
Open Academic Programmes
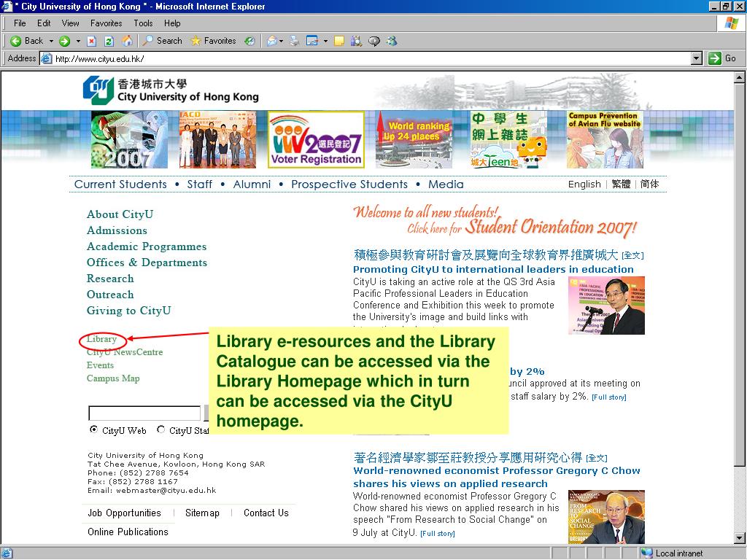[147, 246]
